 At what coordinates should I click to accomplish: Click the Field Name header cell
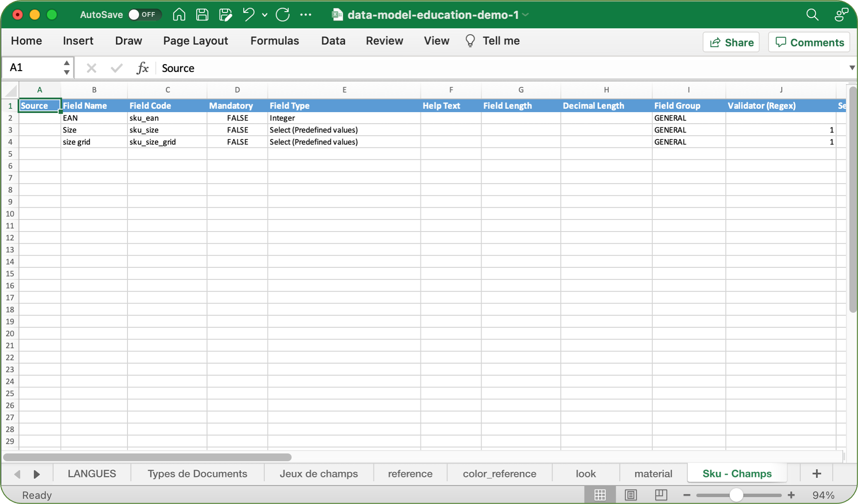click(94, 106)
